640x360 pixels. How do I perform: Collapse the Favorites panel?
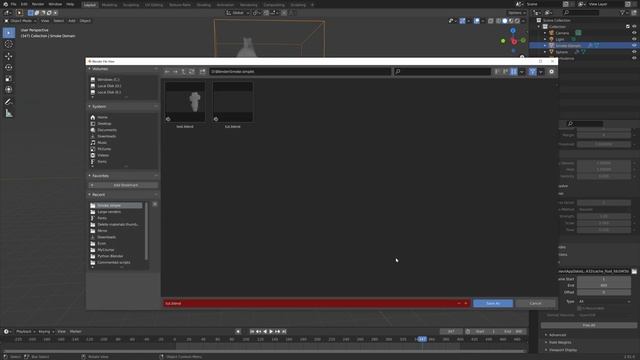[x=89, y=176]
